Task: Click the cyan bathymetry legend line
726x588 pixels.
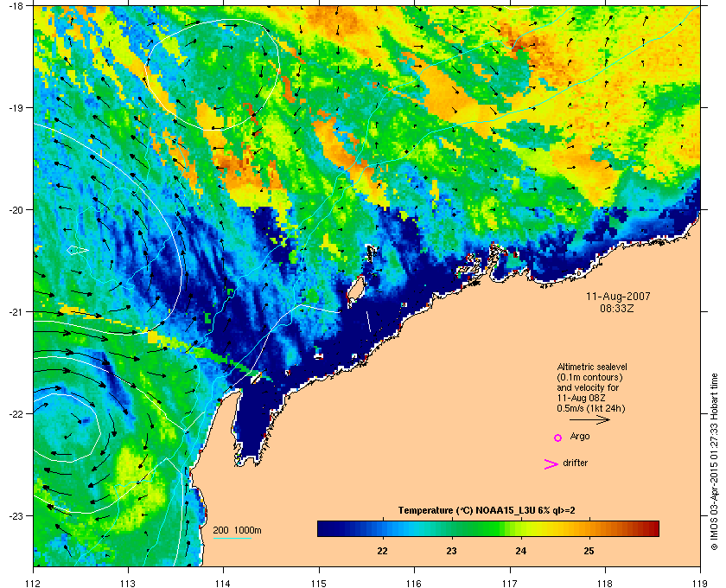Action: [x=232, y=538]
